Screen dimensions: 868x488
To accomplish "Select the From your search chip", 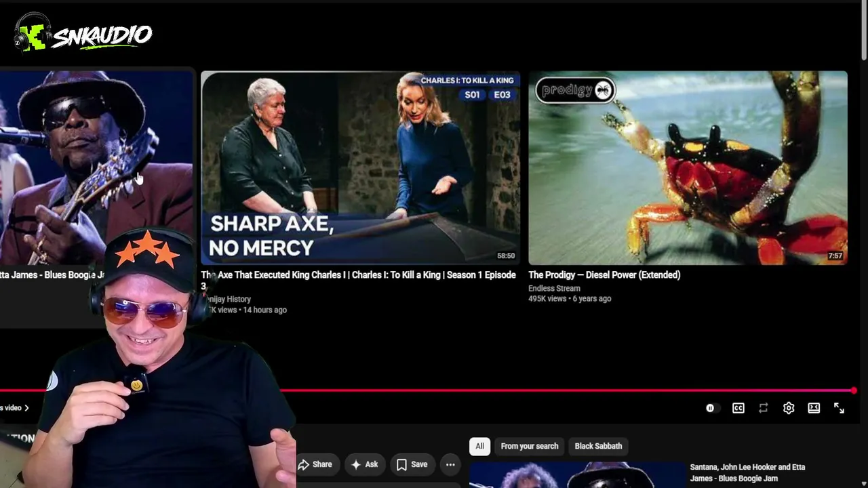I will pyautogui.click(x=530, y=446).
